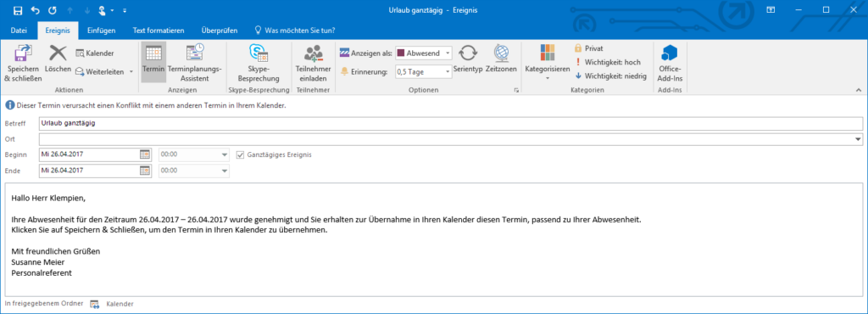Switch to the Einfügen tab
Viewport: 868px width, 314px height.
pos(102,31)
